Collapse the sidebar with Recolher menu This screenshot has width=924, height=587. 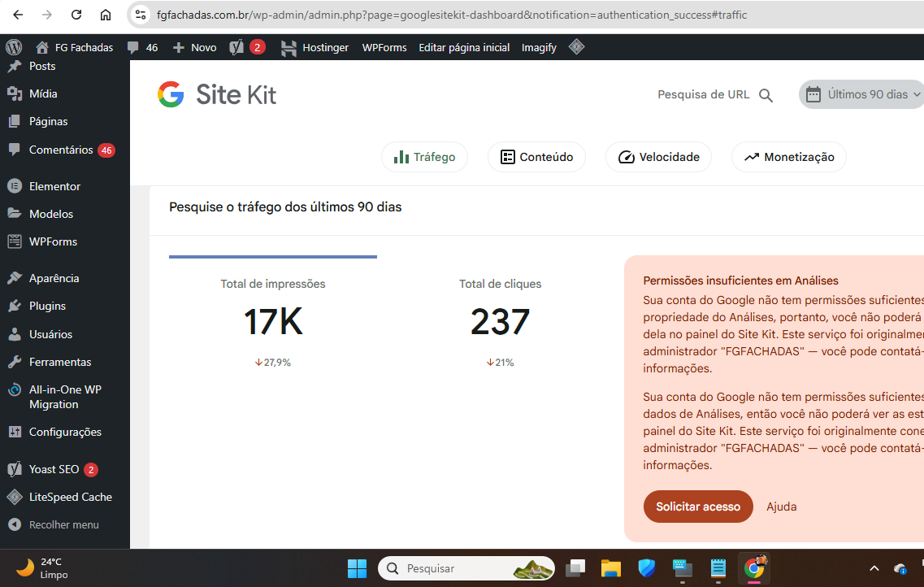tap(63, 524)
